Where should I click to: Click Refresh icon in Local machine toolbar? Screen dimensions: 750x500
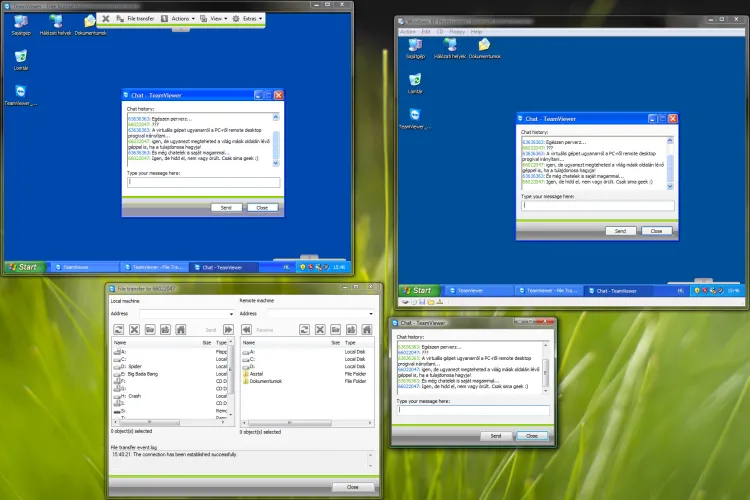[119, 330]
